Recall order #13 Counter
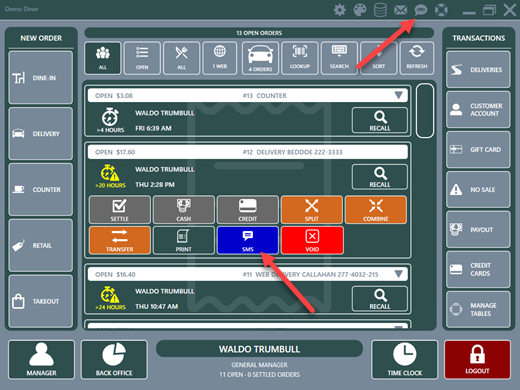 [380, 120]
